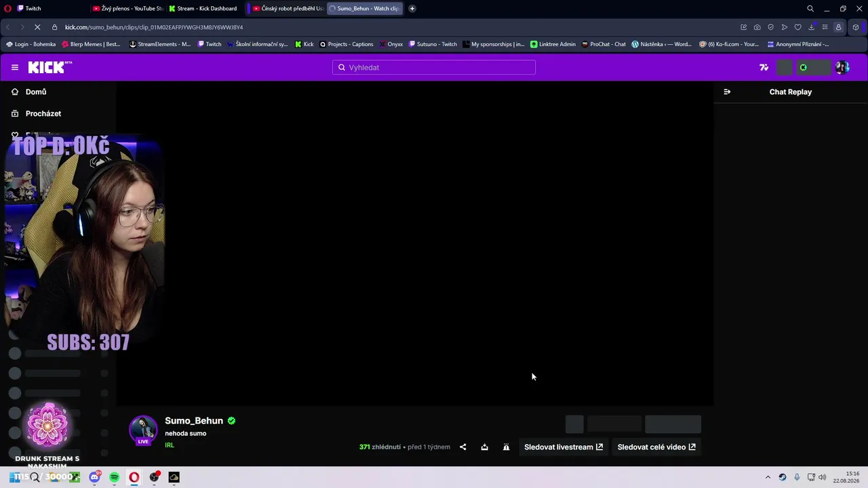Open the ProChat - Chat bookmark
The width and height of the screenshot is (868, 488).
(x=604, y=44)
